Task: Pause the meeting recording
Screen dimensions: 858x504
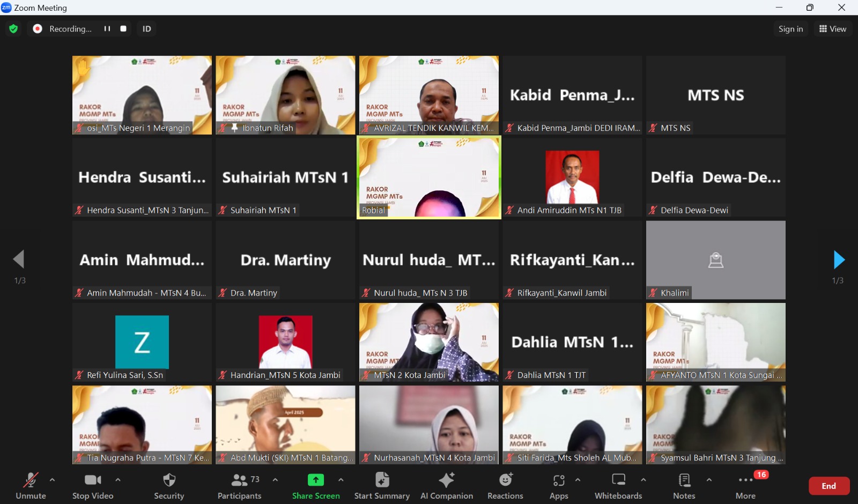Action: 107,29
